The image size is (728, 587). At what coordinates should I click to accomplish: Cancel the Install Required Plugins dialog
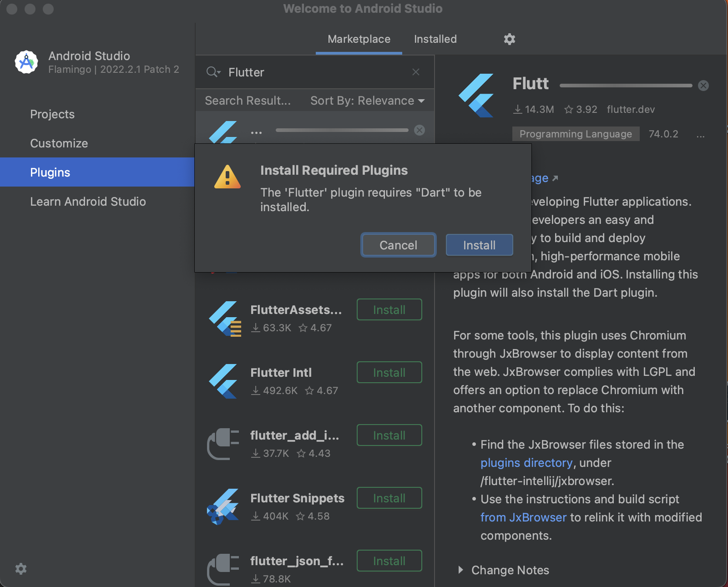[398, 245]
